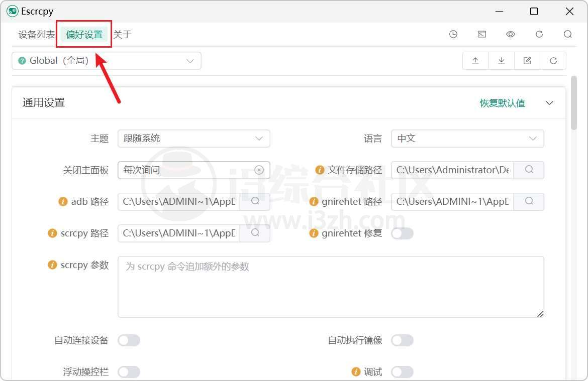Enable 自动执行镜像 switch
The height and width of the screenshot is (381, 588).
[402, 340]
